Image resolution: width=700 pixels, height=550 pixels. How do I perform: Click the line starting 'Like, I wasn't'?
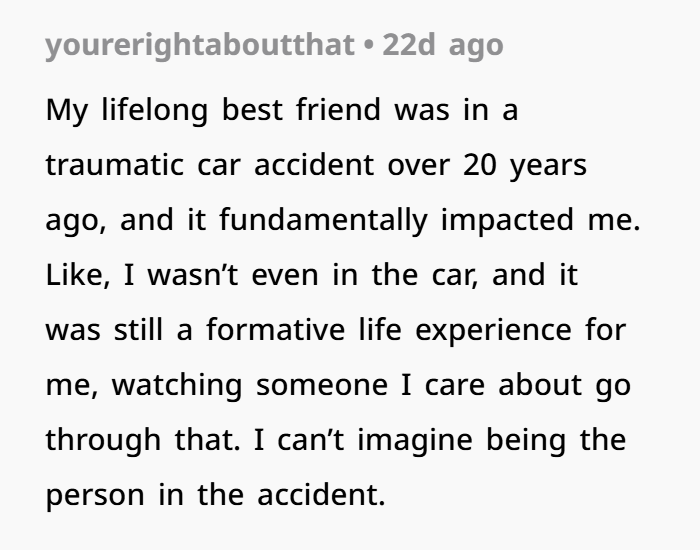[312, 275]
